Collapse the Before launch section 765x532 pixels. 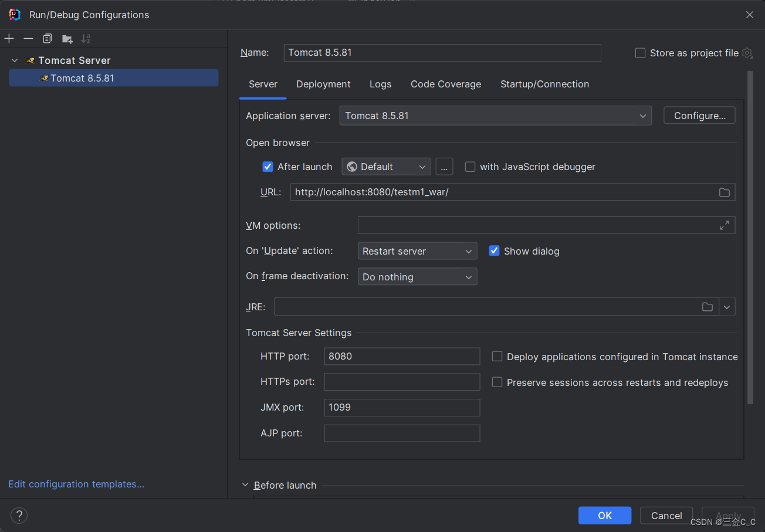pyautogui.click(x=245, y=485)
